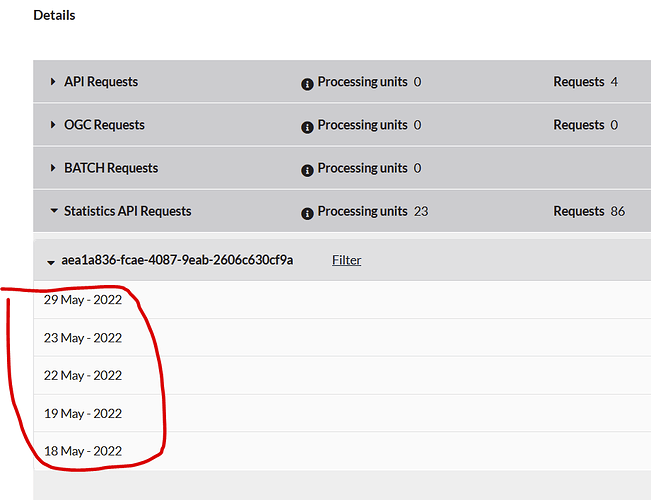Click info icon in API Requests row

(307, 84)
